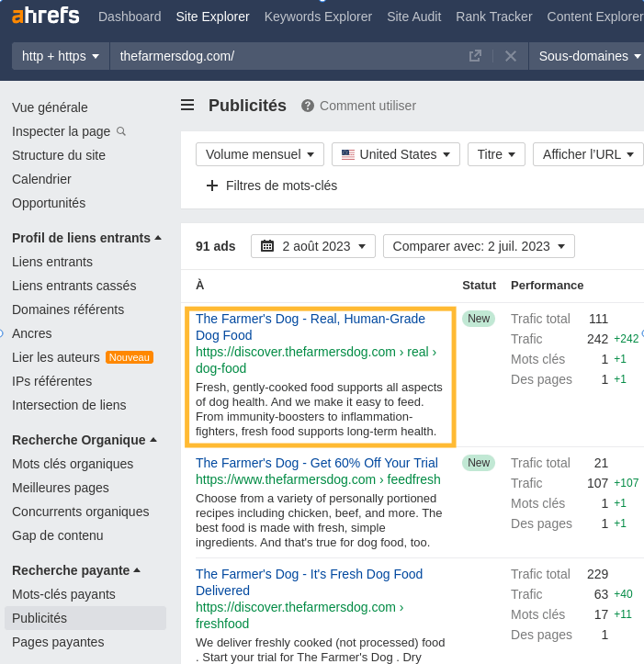Open the 2 août 2023 date dropdown
This screenshot has height=664, width=644.
313,246
